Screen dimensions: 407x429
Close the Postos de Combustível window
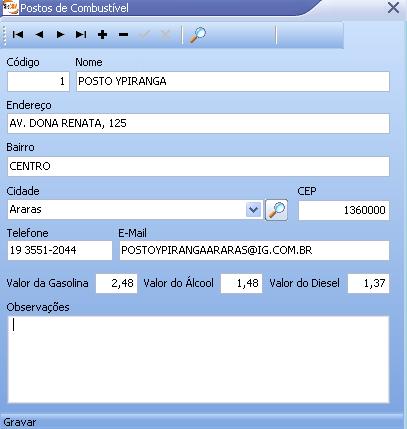click(393, 8)
